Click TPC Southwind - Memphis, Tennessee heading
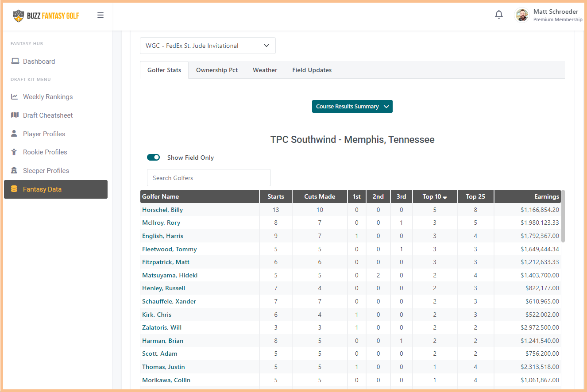 352,140
